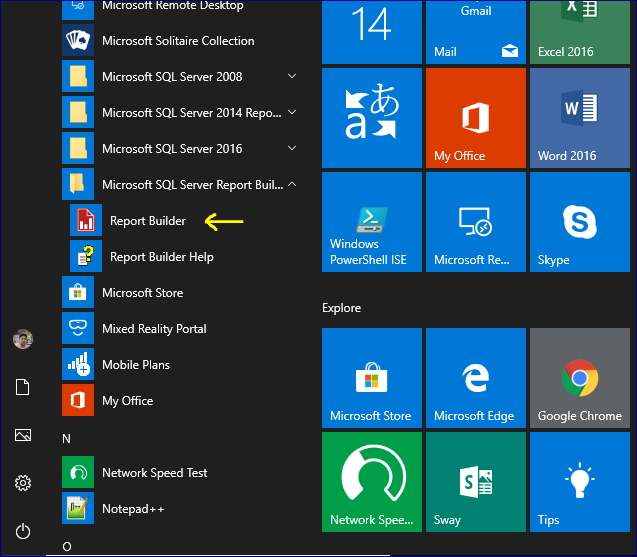Open the Translator tile
This screenshot has height=557, width=637.
372,118
